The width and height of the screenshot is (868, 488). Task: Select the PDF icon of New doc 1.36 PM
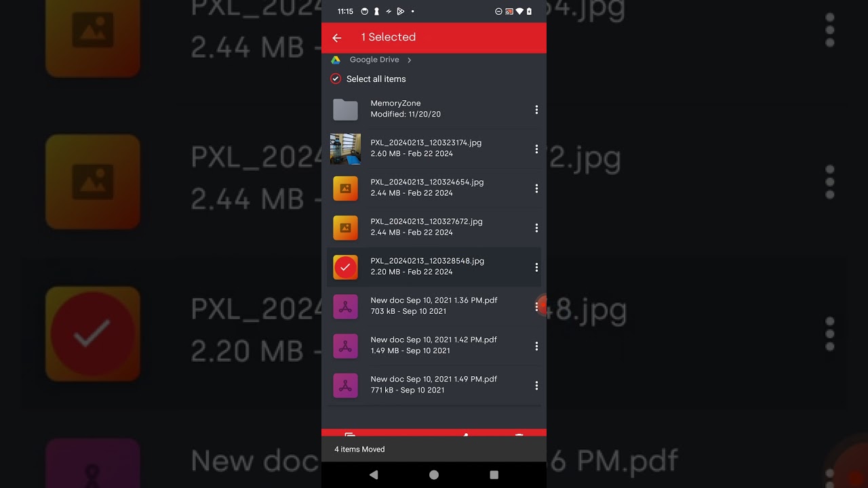[345, 306]
